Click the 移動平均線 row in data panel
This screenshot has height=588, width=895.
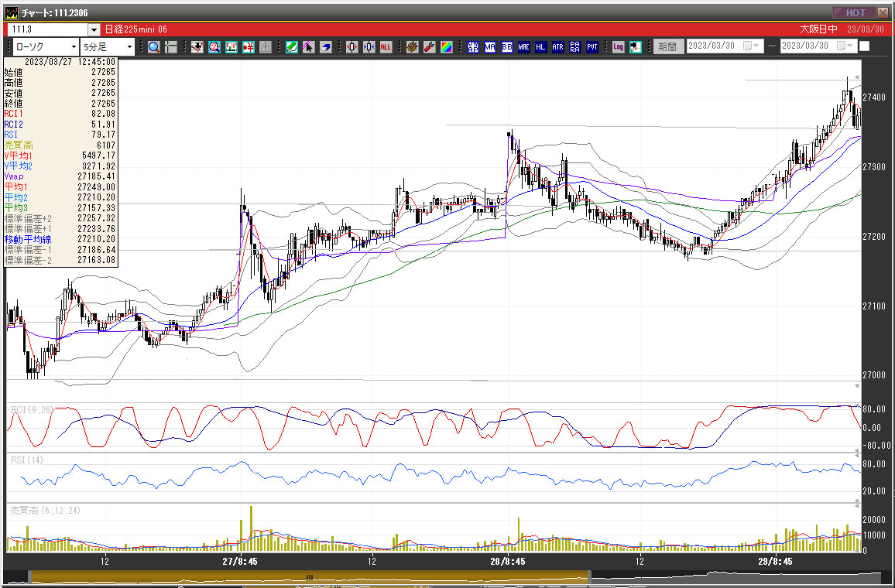click(60, 239)
